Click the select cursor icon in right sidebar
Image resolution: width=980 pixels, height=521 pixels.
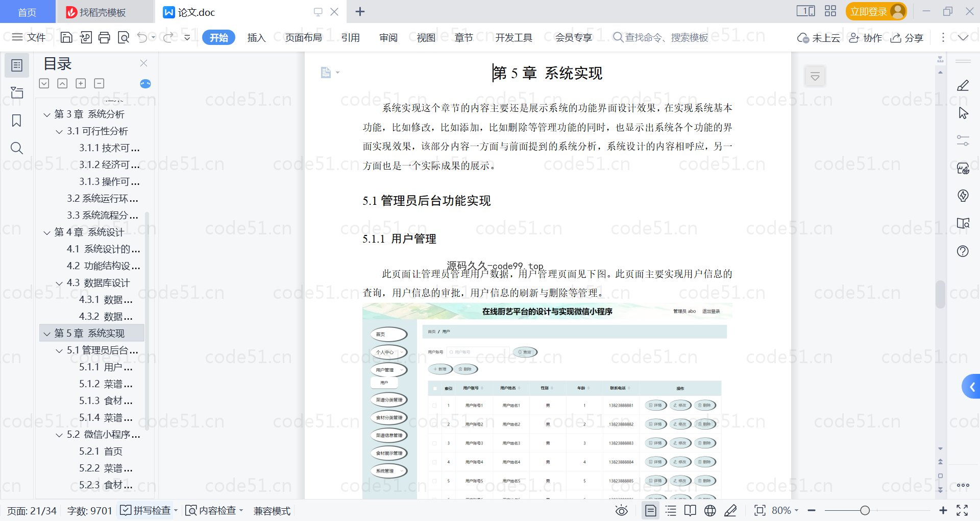click(x=963, y=113)
